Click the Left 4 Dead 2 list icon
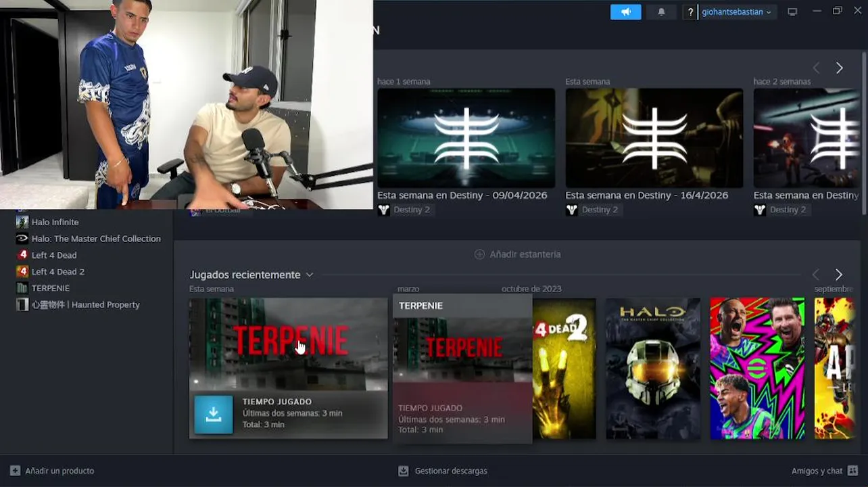This screenshot has width=868, height=487. [22, 272]
